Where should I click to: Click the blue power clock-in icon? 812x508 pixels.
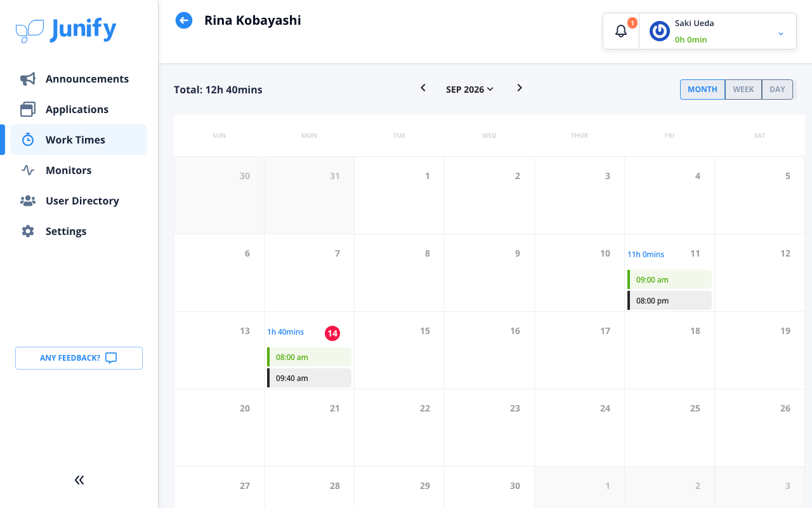(x=660, y=31)
